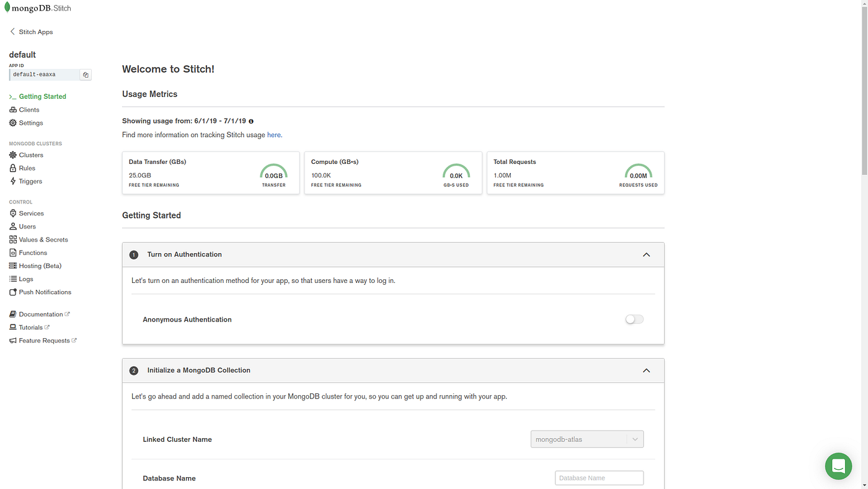This screenshot has height=489, width=868.
Task: Toggle Anonymous Authentication on
Action: (x=634, y=318)
